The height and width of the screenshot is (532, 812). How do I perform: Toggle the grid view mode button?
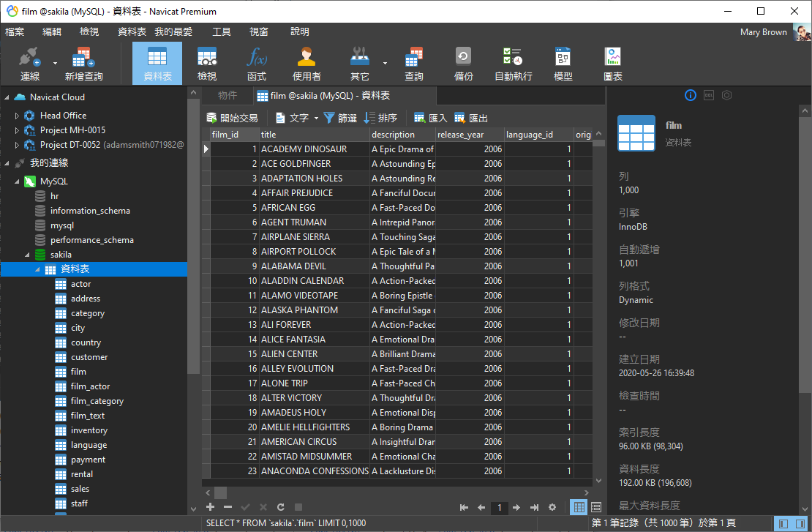tap(579, 506)
